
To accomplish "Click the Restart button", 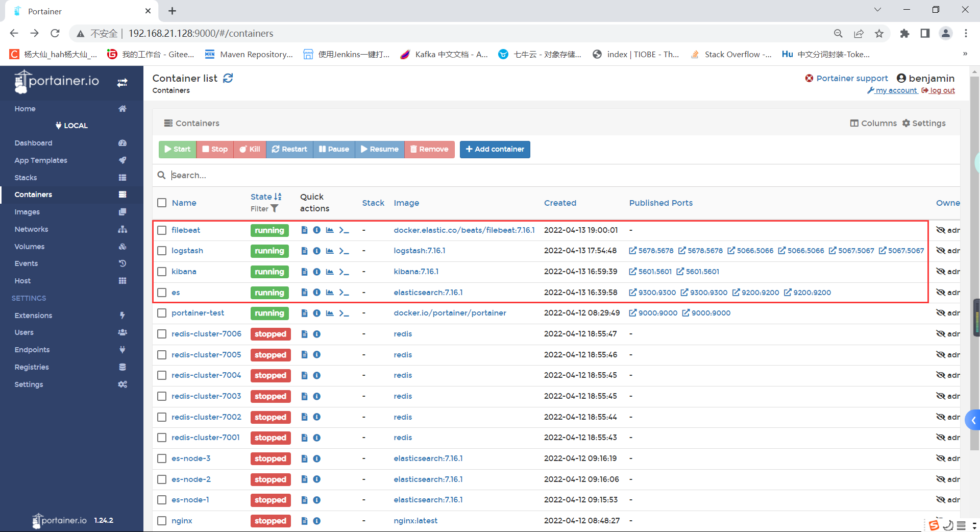I will click(x=289, y=149).
